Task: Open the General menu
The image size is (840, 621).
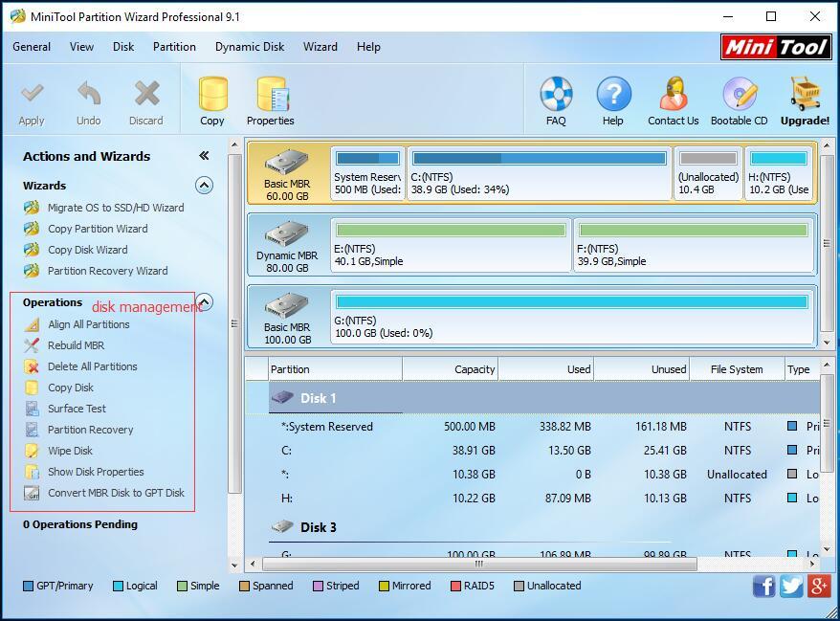Action: click(32, 47)
